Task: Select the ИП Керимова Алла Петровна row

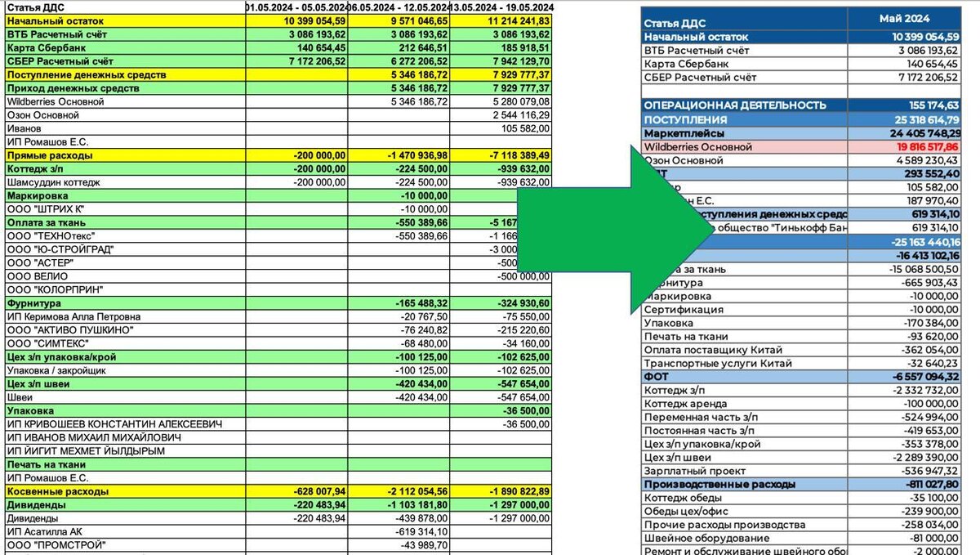Action: click(x=73, y=316)
